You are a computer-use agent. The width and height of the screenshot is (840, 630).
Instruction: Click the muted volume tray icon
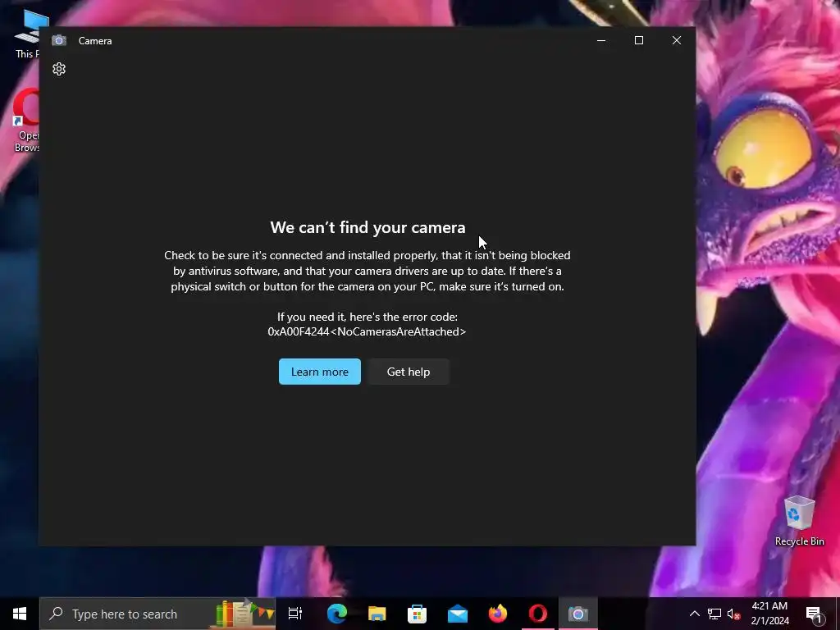click(733, 614)
